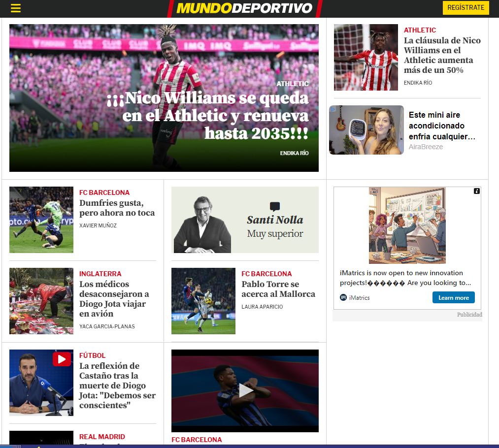Click the iMatrics innovation projects ad text
The image size is (499, 448).
[x=405, y=278]
